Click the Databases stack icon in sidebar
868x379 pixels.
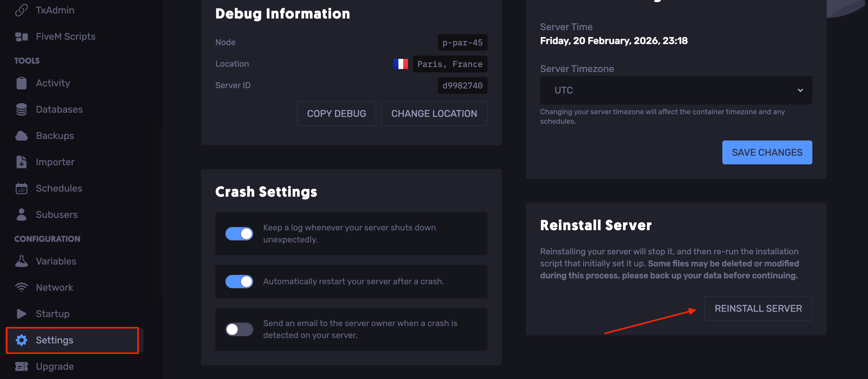[x=21, y=109]
